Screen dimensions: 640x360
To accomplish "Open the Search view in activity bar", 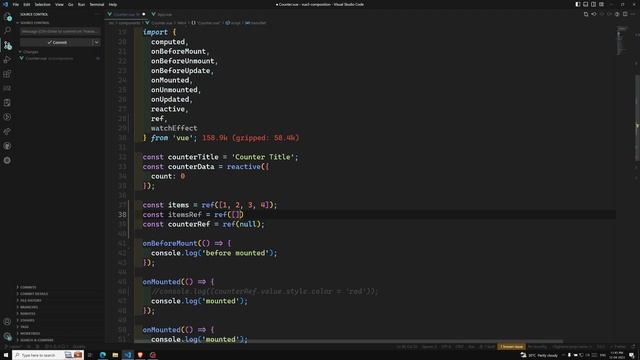I will (7, 31).
